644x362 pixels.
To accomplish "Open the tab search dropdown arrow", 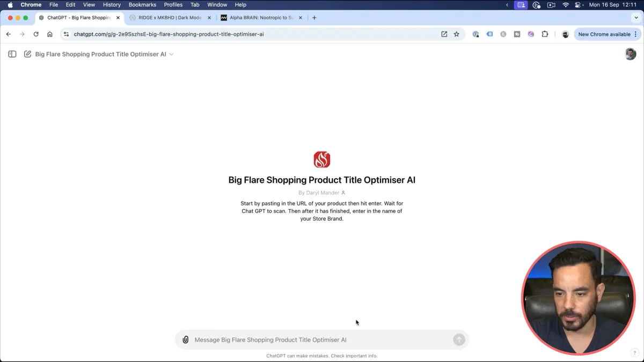I will pos(636,18).
